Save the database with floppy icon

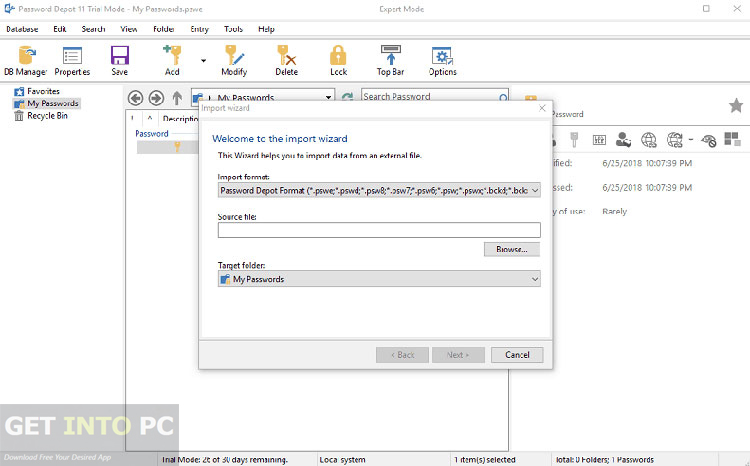(120, 61)
